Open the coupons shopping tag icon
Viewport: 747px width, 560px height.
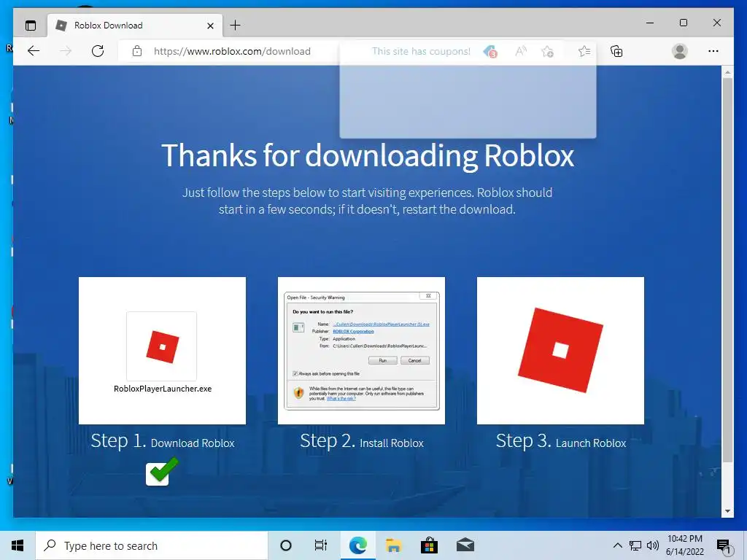[x=490, y=52]
